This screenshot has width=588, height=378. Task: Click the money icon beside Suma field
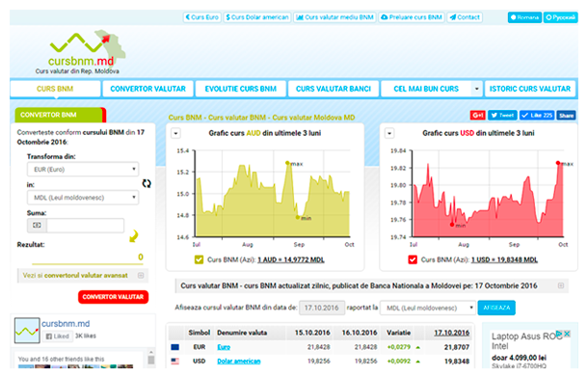(x=37, y=226)
